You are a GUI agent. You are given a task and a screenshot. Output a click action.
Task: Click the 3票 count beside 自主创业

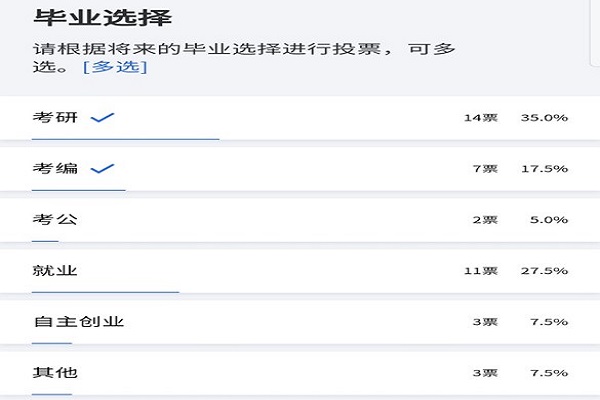click(484, 322)
